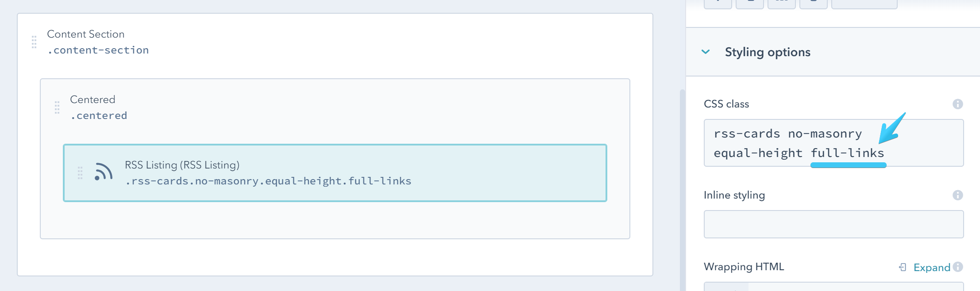Image resolution: width=980 pixels, height=291 pixels.
Task: Click the expand arrow icon next to Wrapping HTML
Action: [901, 267]
